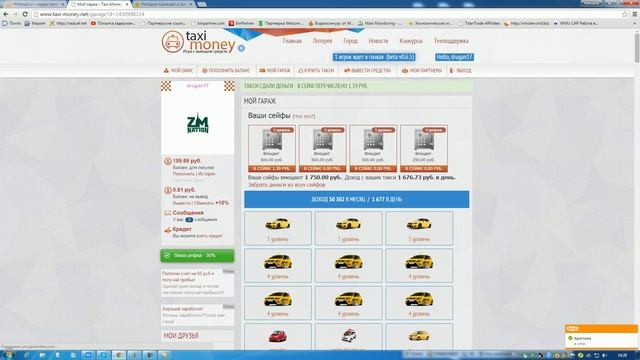This screenshot has height=360, width=640.
Task: Focus the address bar with taxi-money.net URL
Action: (327, 14)
